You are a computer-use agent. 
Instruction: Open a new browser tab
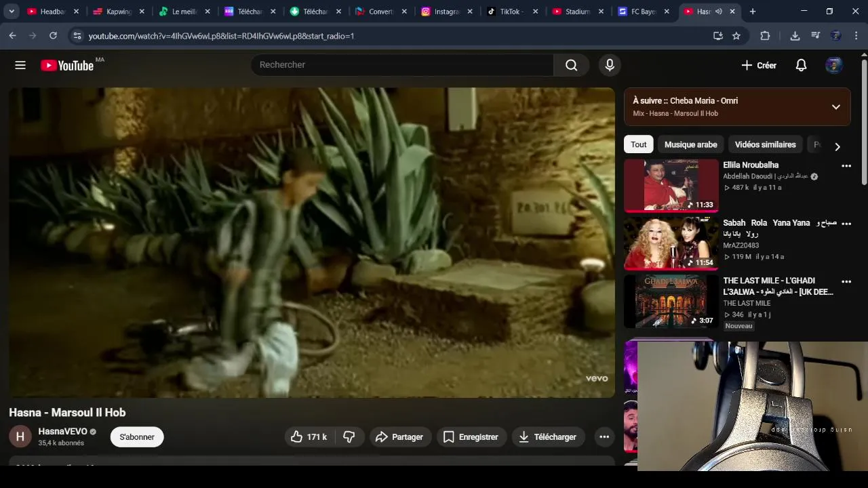tap(753, 12)
